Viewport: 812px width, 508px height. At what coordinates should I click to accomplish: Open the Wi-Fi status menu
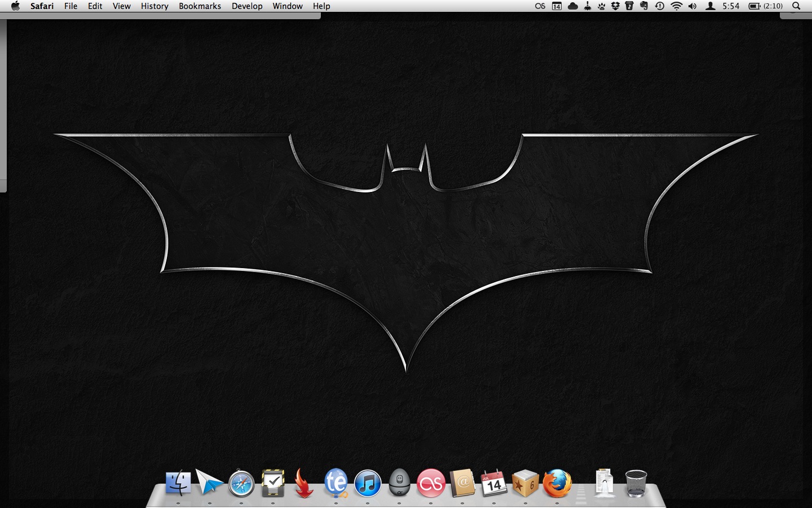676,6
